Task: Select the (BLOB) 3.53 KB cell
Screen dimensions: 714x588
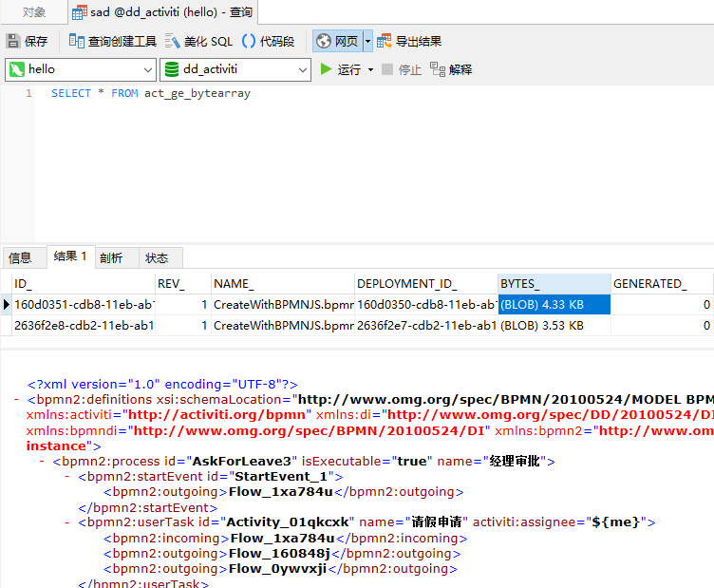Action: (x=554, y=326)
